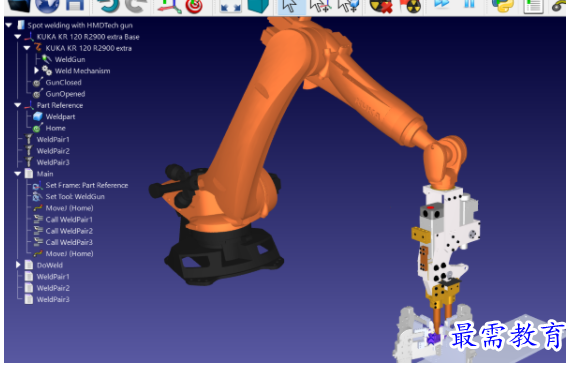Collapse the Main program node
The image size is (573, 367).
coord(18,174)
